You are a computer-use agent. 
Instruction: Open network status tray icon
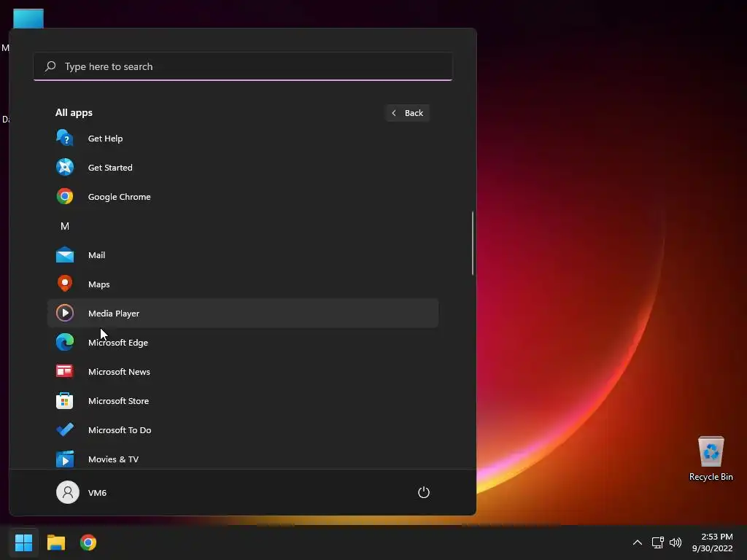[x=658, y=542]
